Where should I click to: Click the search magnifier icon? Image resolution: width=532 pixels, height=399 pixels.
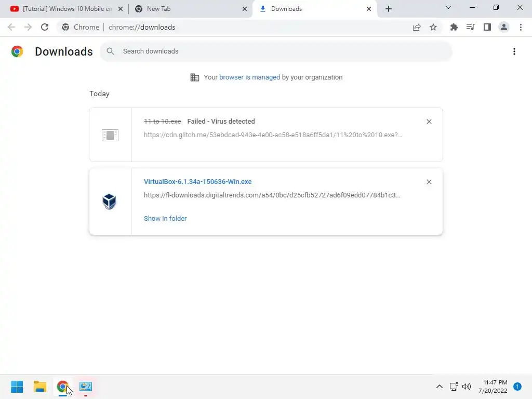pyautogui.click(x=110, y=51)
